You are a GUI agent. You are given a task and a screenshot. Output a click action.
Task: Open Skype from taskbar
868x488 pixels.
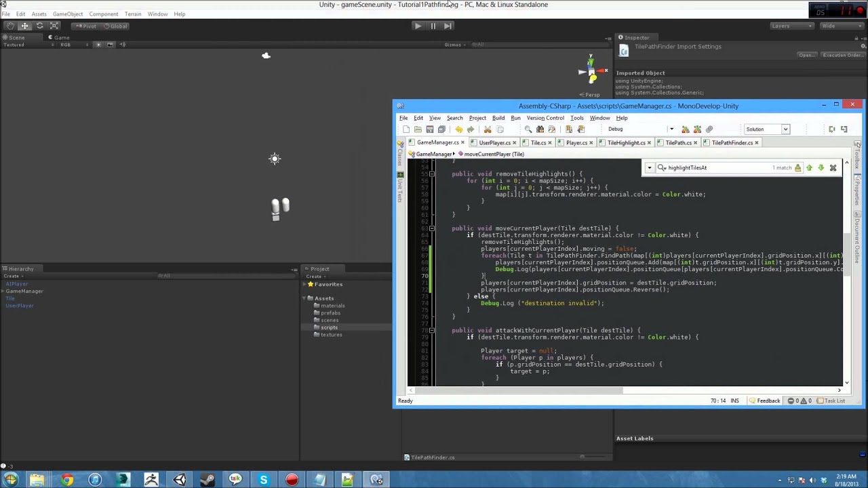pyautogui.click(x=263, y=480)
